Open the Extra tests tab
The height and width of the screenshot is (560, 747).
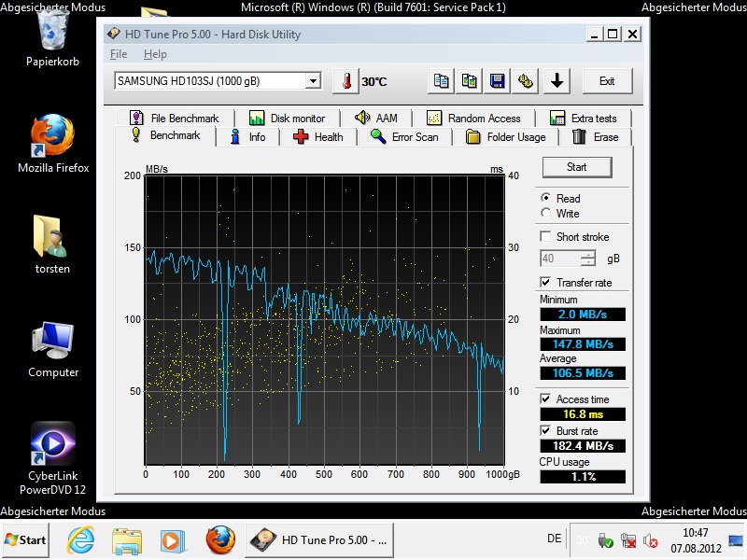(x=584, y=119)
